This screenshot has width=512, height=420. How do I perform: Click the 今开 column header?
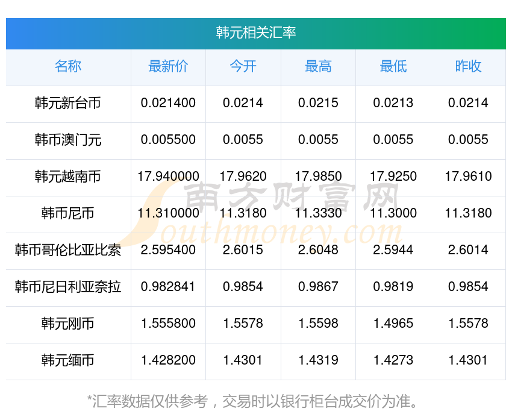[x=243, y=67]
